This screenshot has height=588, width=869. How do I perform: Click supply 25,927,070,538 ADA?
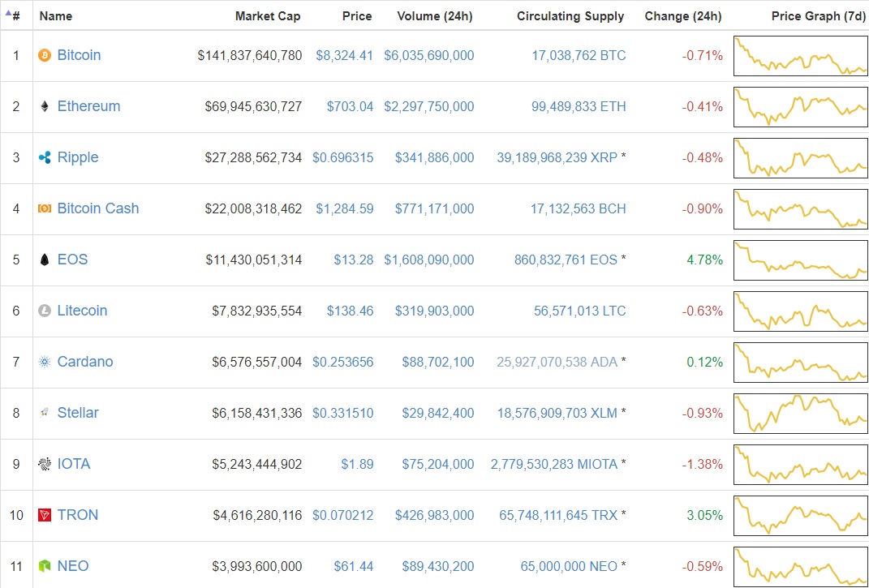point(557,362)
